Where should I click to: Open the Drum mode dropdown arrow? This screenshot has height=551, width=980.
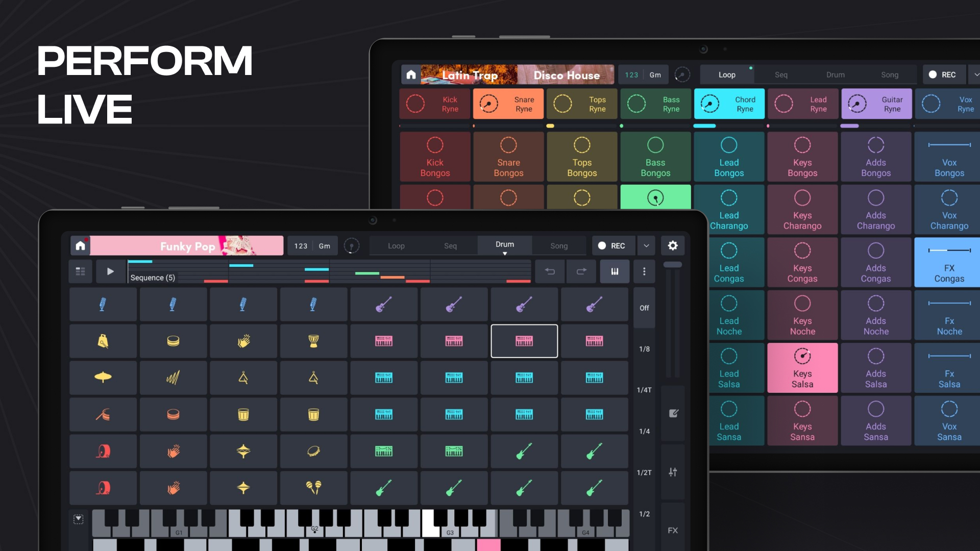505,252
